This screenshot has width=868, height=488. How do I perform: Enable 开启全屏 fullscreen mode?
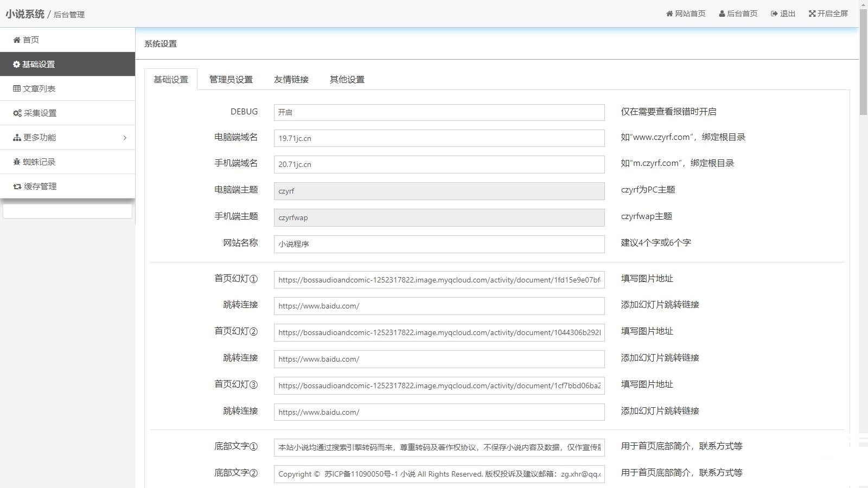click(812, 14)
